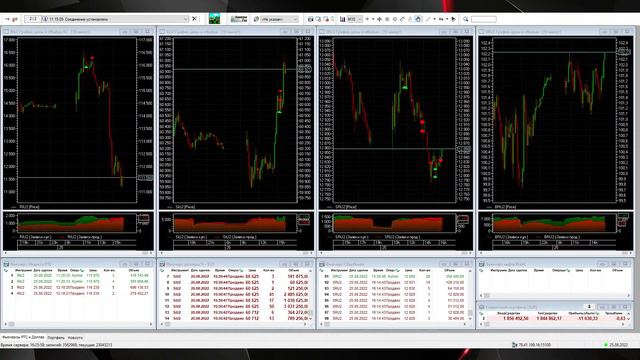Click the SiU2 chart window title icon
The width and height of the screenshot is (640, 360).
162,31
